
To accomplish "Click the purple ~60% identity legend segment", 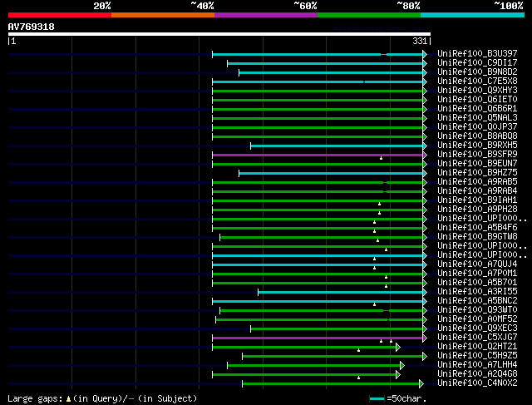I will tap(265, 15).
